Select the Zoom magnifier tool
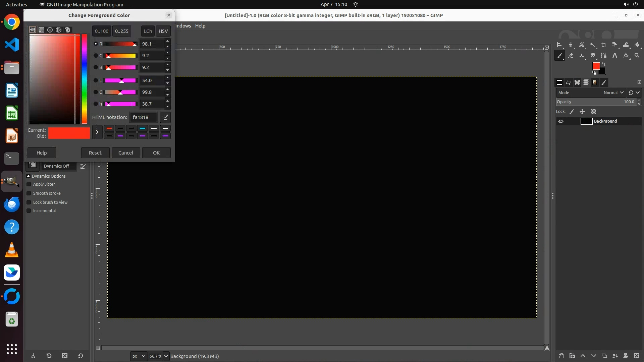This screenshot has height=362, width=644. tap(637, 56)
